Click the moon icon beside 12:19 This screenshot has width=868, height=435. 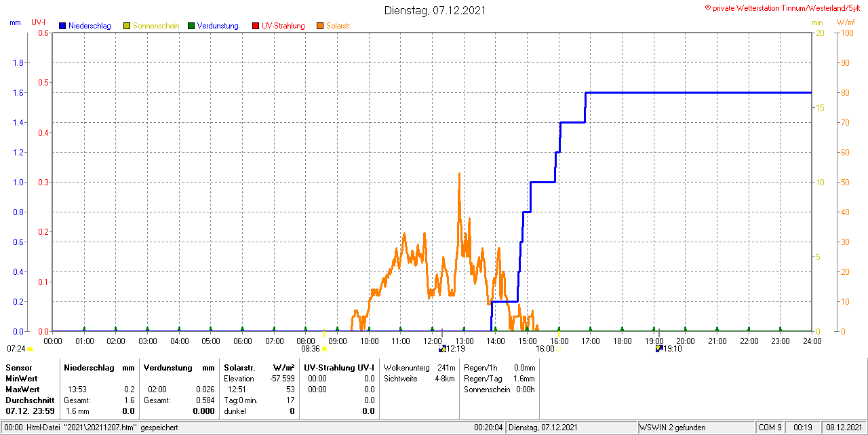click(443, 348)
